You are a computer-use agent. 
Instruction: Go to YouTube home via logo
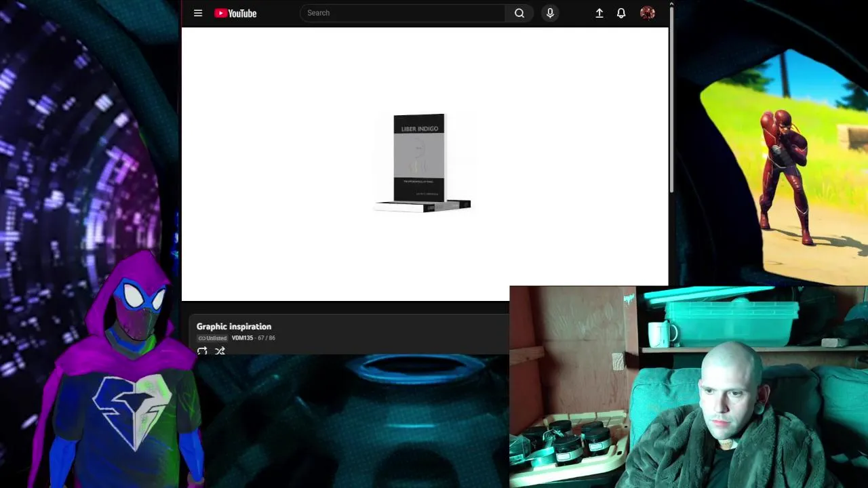(235, 13)
